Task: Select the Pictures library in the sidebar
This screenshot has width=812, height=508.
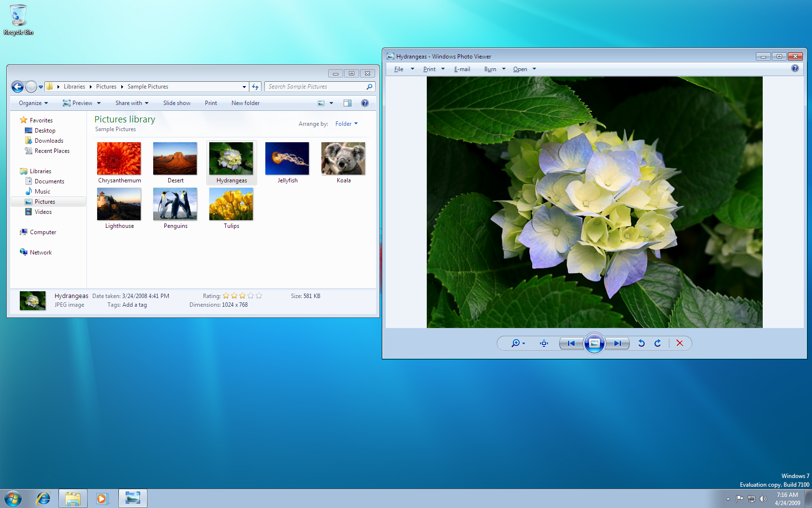Action: [44, 201]
